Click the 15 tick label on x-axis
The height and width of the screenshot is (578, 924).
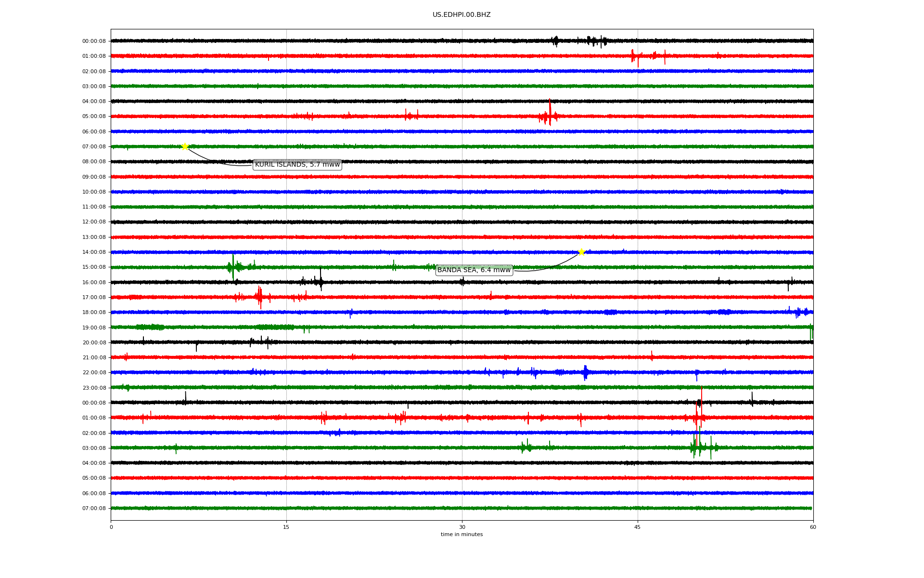286,527
